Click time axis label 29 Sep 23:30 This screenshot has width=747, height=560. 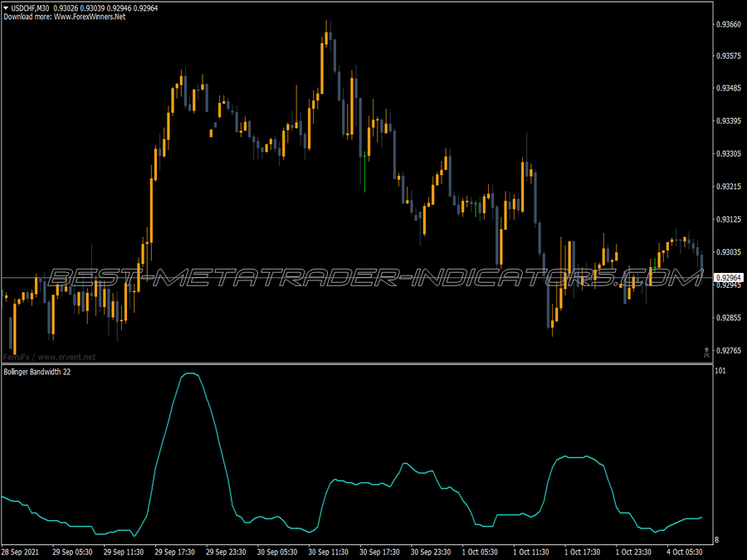tap(226, 552)
